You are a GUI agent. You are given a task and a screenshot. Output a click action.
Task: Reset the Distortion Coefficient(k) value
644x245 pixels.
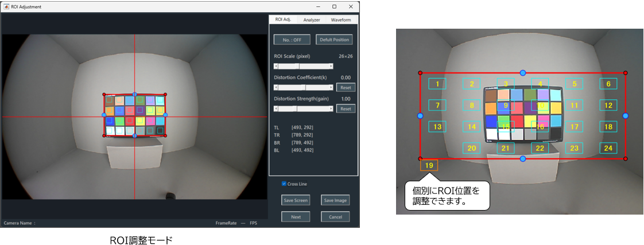pos(346,87)
